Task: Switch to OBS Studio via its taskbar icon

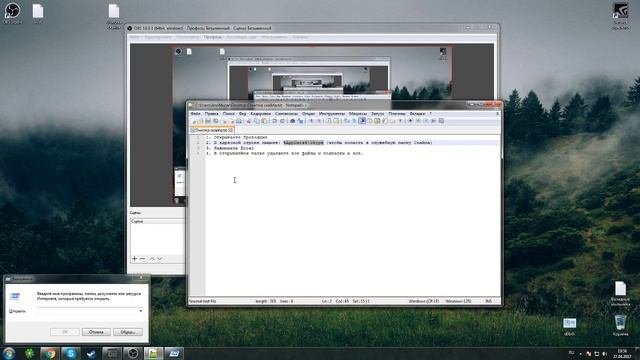Action: tap(133, 353)
